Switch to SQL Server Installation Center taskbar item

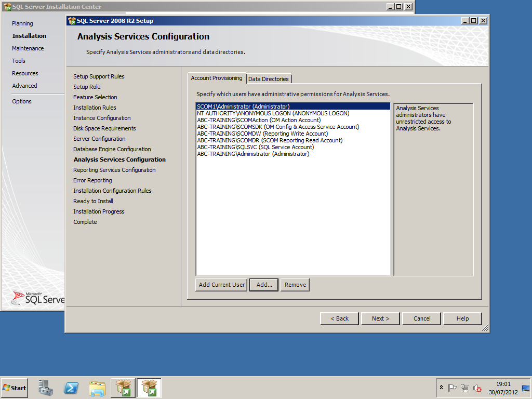click(123, 388)
